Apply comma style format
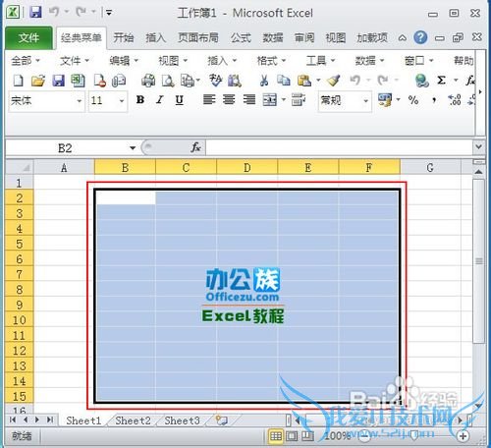The image size is (491, 448). [x=434, y=100]
